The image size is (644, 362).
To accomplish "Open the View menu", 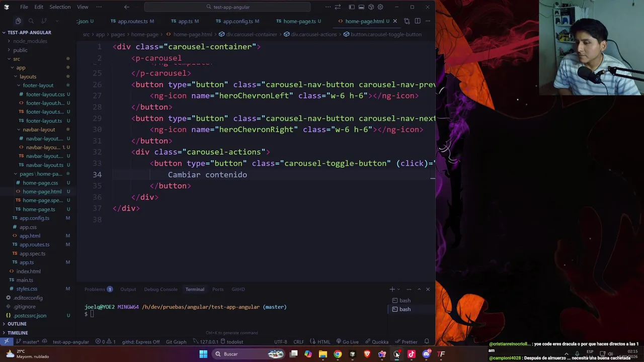I will (83, 7).
